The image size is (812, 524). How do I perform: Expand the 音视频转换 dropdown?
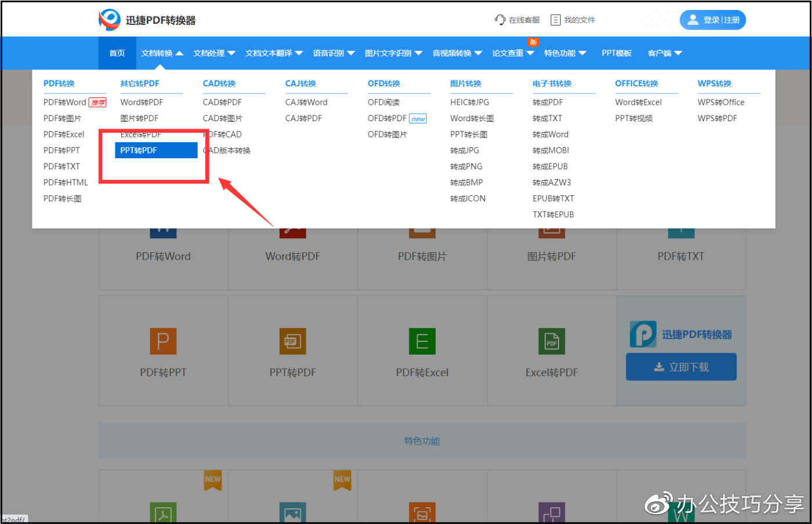click(457, 53)
